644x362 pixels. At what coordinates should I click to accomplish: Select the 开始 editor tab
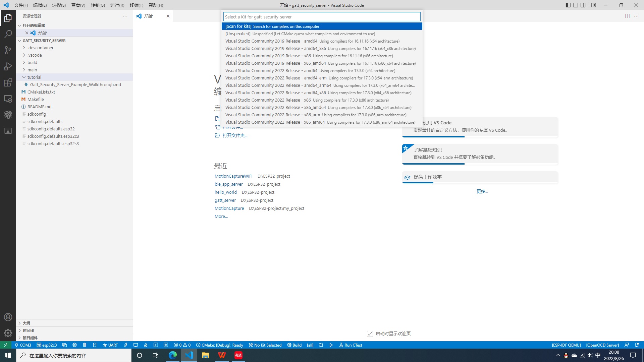pos(153,16)
